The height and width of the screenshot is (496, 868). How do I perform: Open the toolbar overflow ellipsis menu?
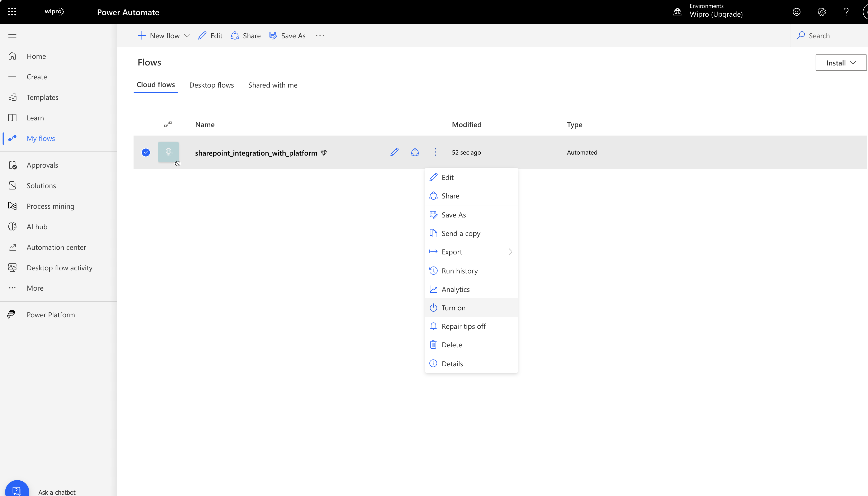point(320,35)
